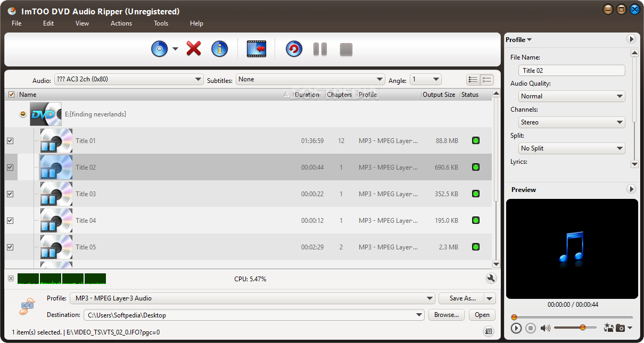
Task: Click the preview seek bar
Action: point(572,317)
